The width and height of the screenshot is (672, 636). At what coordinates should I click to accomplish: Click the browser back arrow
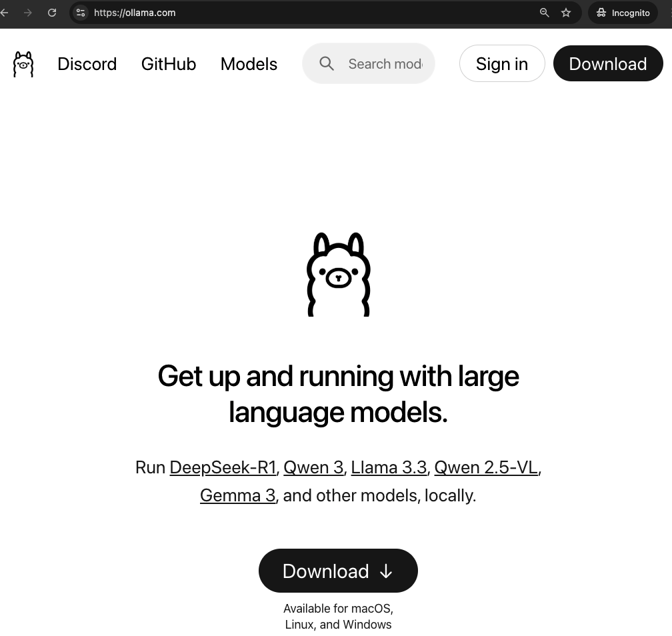tap(4, 13)
